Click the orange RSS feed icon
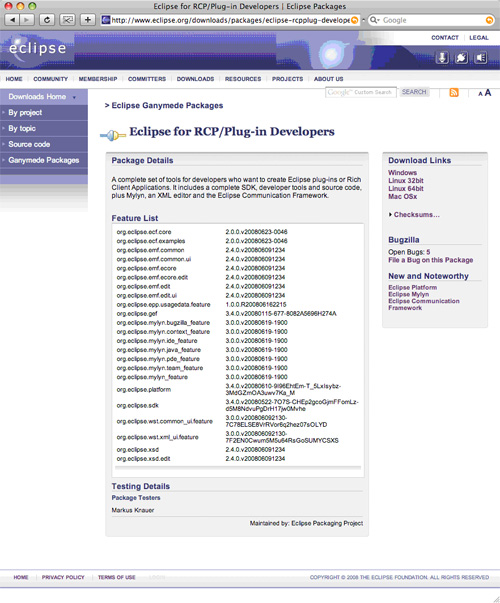 (x=454, y=92)
